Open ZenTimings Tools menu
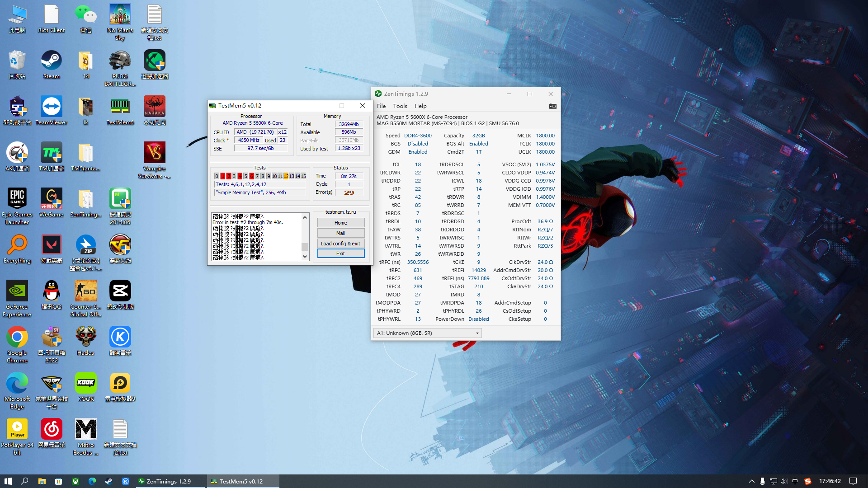This screenshot has height=488, width=868. [x=400, y=106]
